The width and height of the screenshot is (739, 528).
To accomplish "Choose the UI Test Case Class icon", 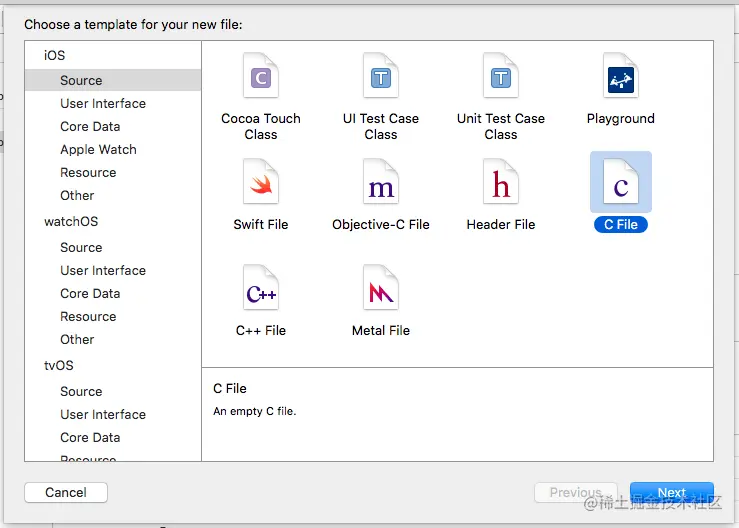I will click(381, 77).
